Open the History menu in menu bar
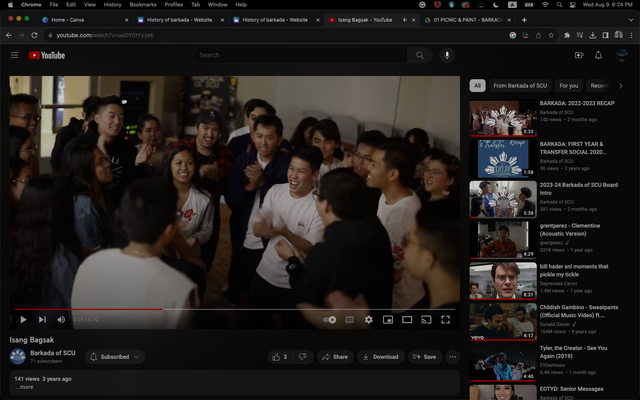 click(112, 5)
